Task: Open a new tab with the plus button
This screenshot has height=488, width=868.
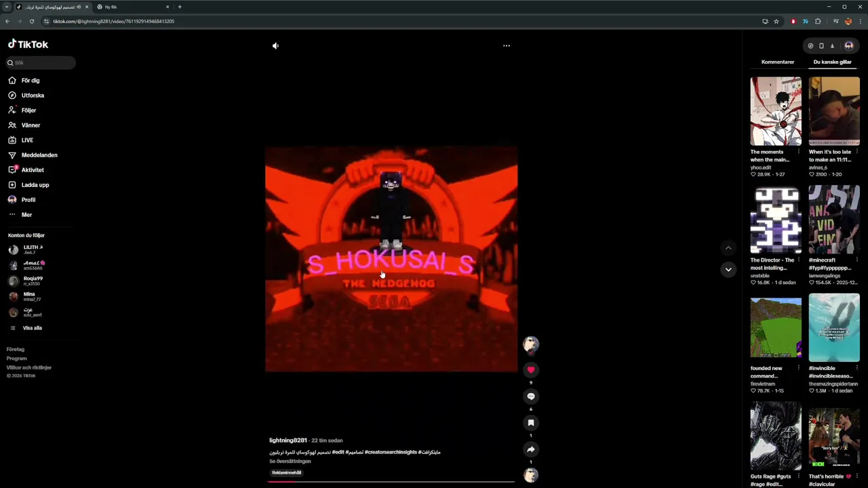Action: coord(180,7)
